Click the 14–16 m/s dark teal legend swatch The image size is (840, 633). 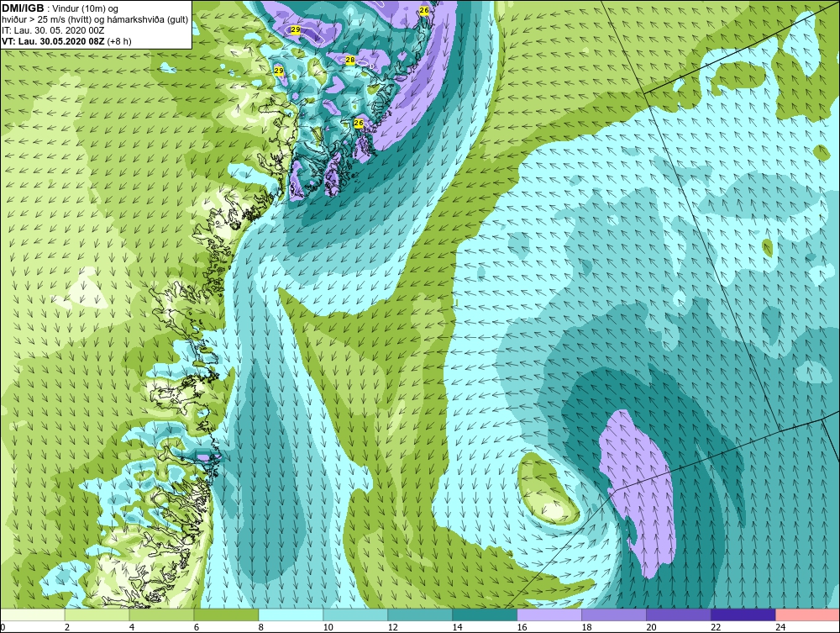pos(485,615)
